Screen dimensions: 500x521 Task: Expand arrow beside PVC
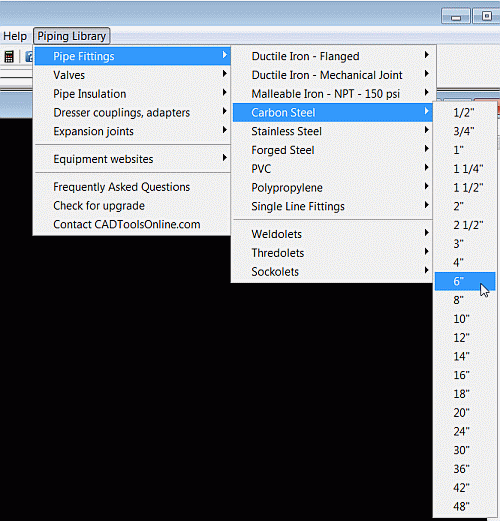coord(426,167)
